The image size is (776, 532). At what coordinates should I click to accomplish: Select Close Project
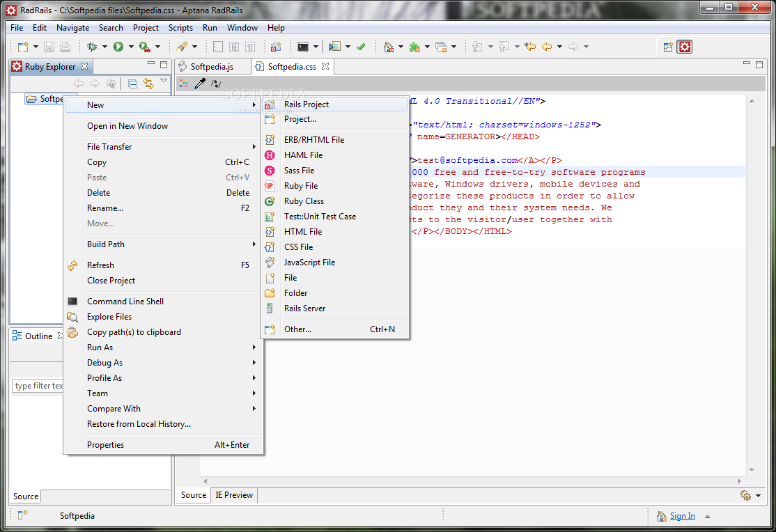click(x=163, y=281)
